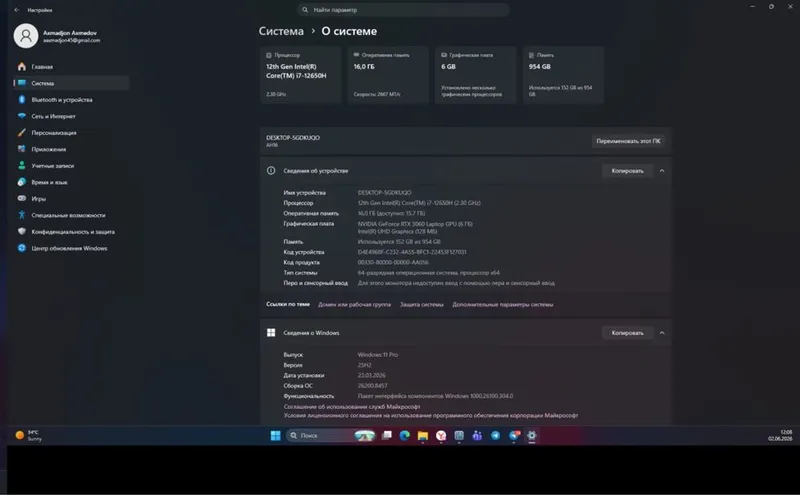Open Task View on the taskbar

point(387,435)
